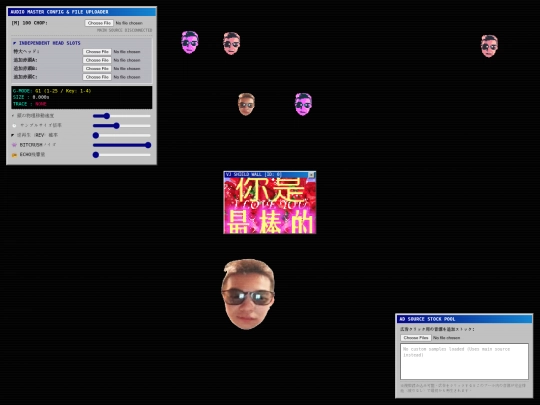Click the AD SOURCE STOCK POOL title bar
The height and width of the screenshot is (405, 540).
pos(464,319)
